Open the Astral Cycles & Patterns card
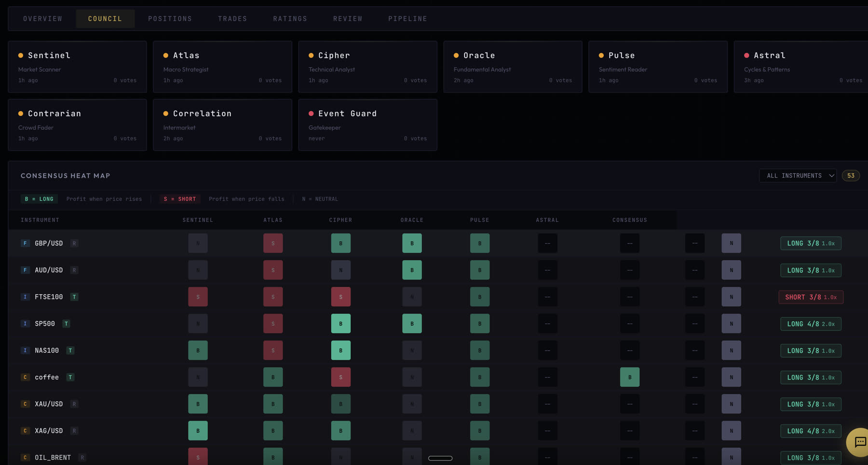 coord(801,67)
